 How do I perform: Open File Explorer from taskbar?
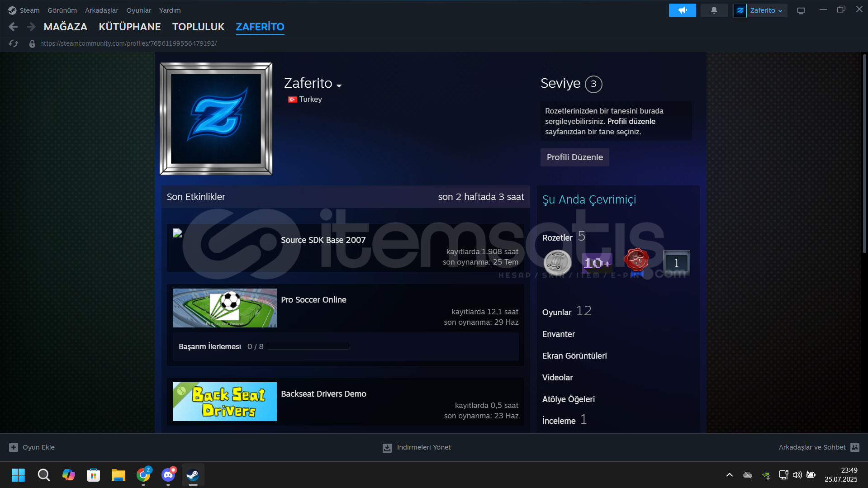pyautogui.click(x=119, y=475)
